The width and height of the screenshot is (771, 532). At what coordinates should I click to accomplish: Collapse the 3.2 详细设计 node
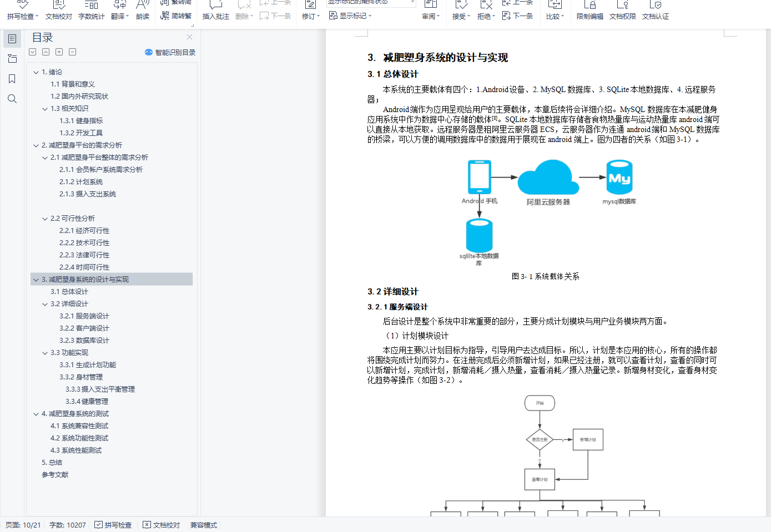pos(45,304)
